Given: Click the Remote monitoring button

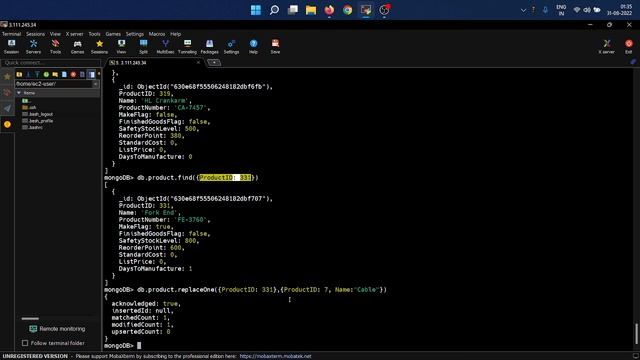Looking at the screenshot, I should coord(57,329).
